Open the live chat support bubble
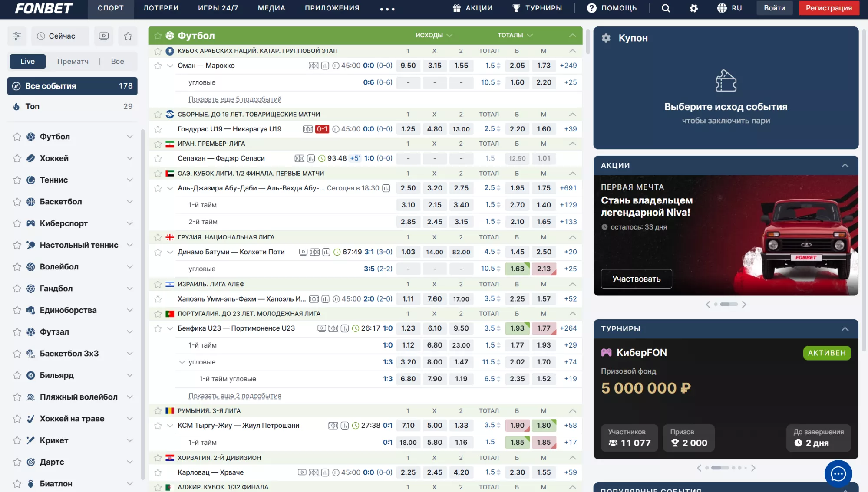 coord(838,473)
